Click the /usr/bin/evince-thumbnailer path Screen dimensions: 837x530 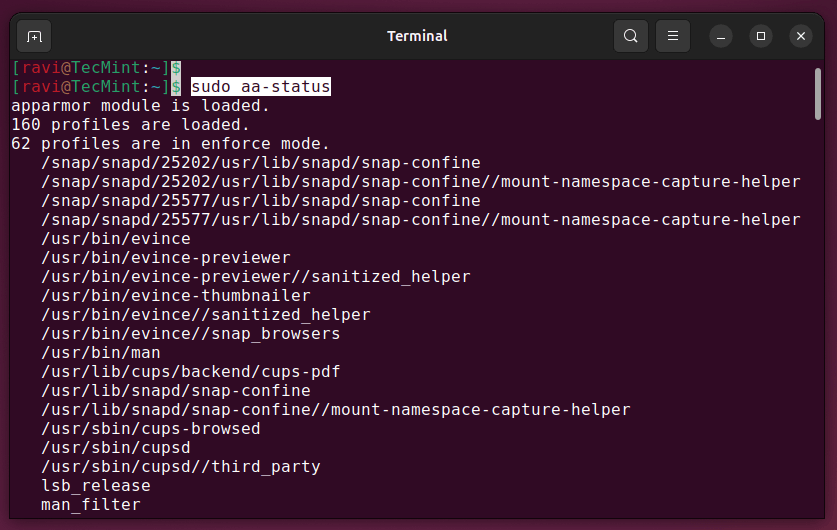coord(175,296)
